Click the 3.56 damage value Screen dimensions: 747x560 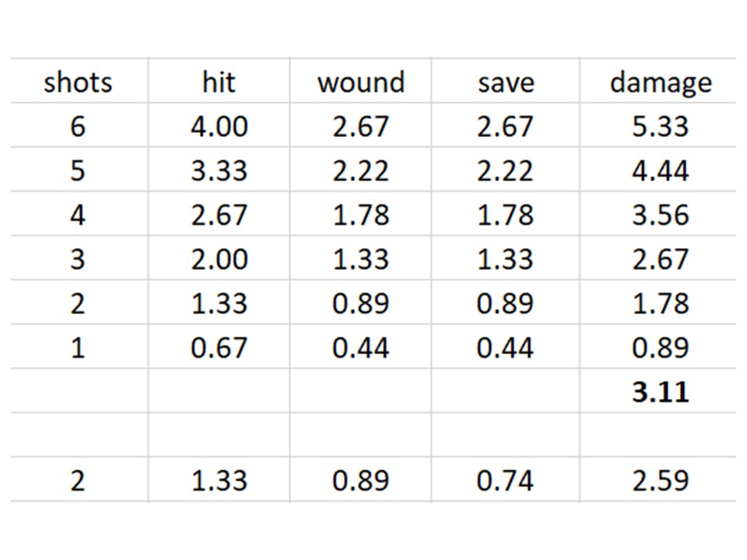660,215
